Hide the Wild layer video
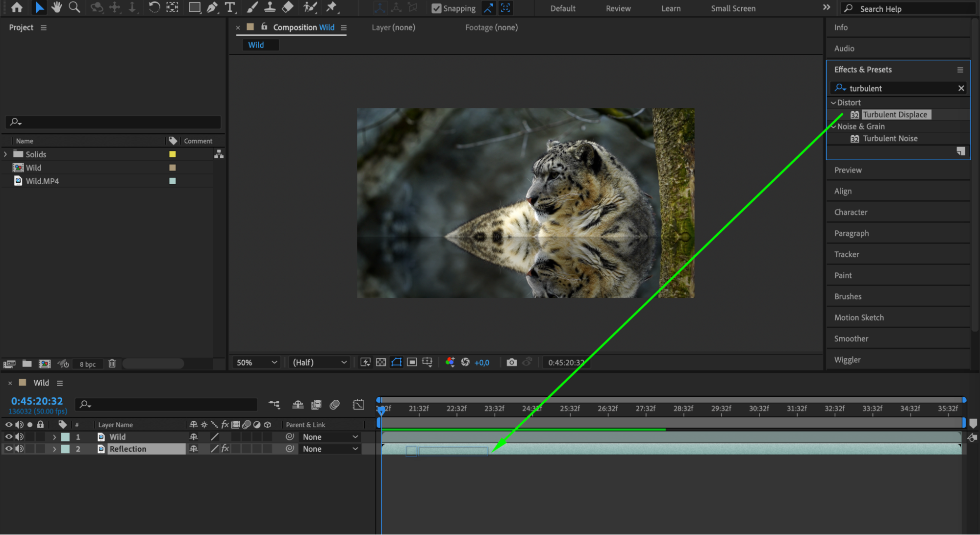This screenshot has height=535, width=980. [9, 437]
